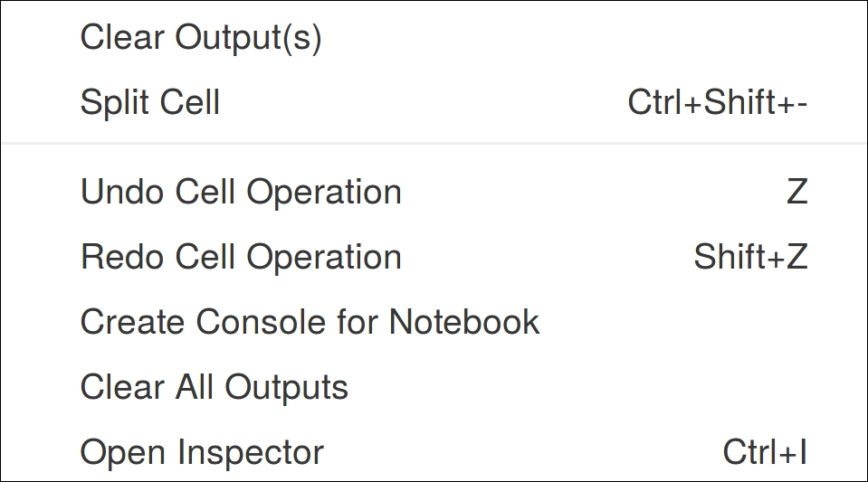
Task: Select the Open Inspector item
Action: [x=202, y=452]
